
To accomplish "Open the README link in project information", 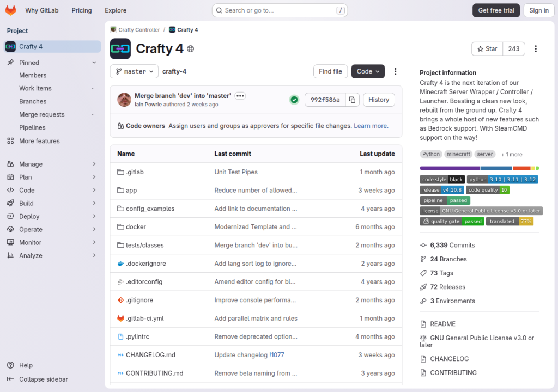I will 442,324.
